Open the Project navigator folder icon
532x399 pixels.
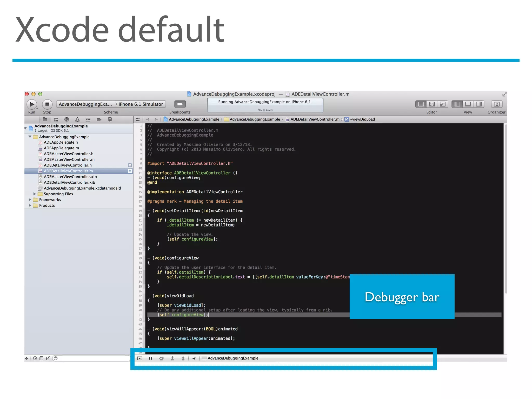click(45, 119)
